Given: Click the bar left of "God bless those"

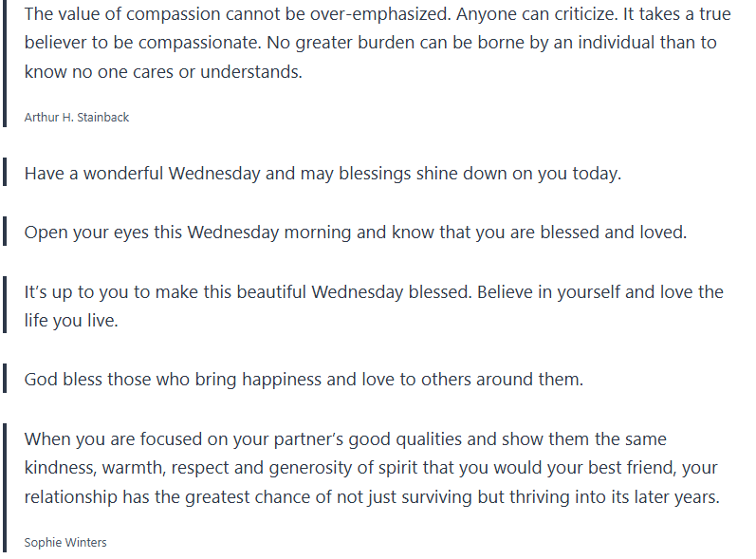Looking at the screenshot, I should tap(4, 380).
